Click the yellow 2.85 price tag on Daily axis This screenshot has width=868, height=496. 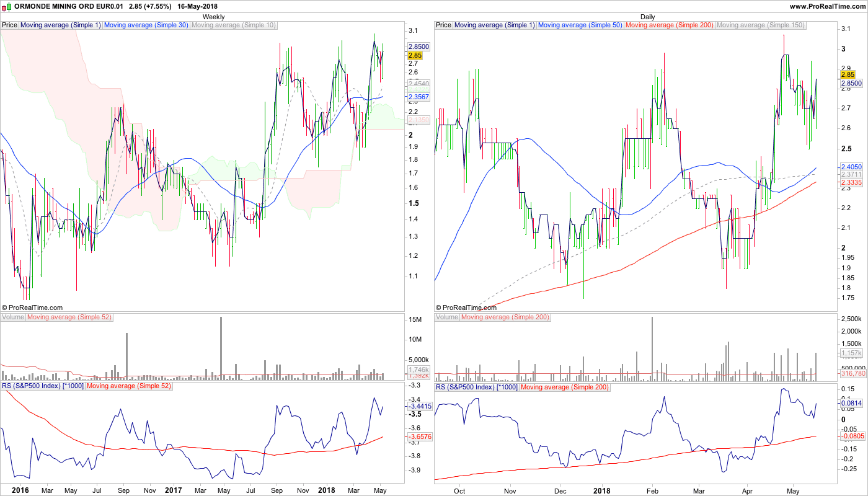click(848, 74)
